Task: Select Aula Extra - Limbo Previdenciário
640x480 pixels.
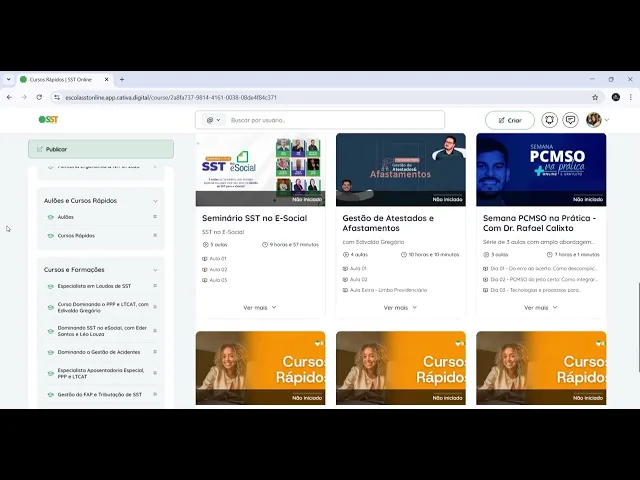Action: tap(385, 290)
